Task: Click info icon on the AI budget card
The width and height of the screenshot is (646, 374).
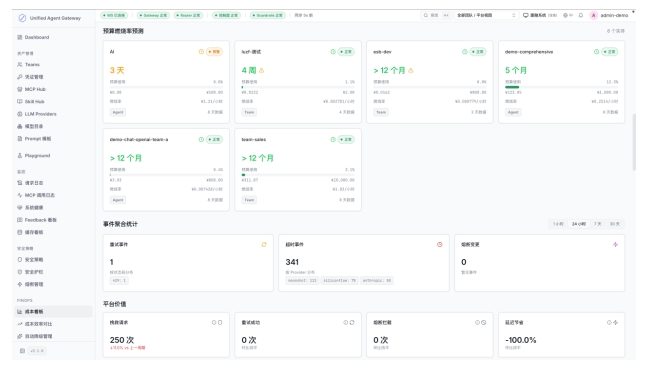Action: (201, 51)
